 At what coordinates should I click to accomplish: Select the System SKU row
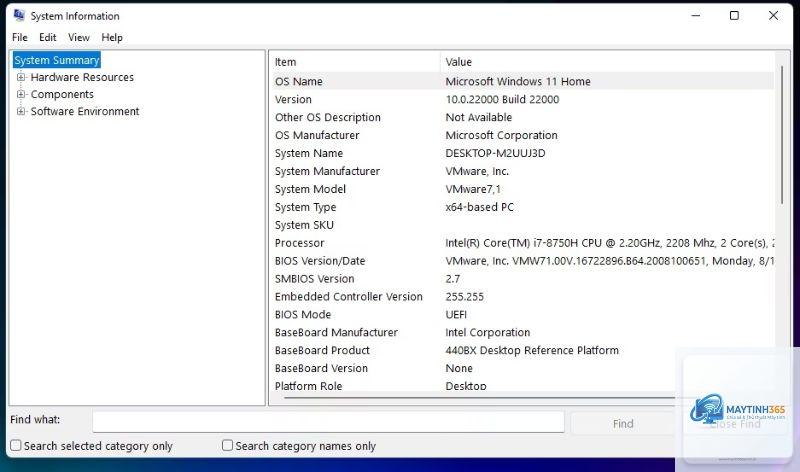point(522,225)
